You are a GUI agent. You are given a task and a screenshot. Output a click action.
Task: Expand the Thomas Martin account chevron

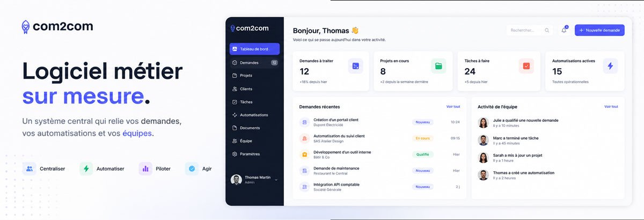tap(276, 180)
